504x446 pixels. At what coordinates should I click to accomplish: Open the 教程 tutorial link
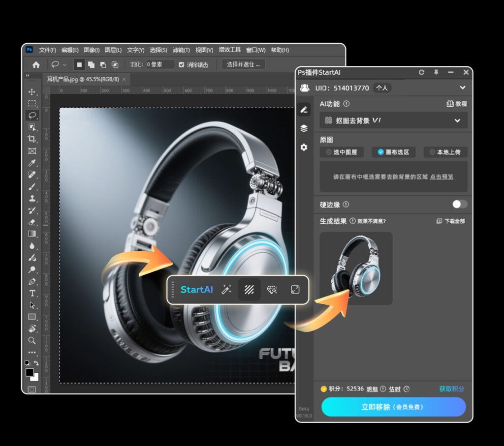coord(457,104)
